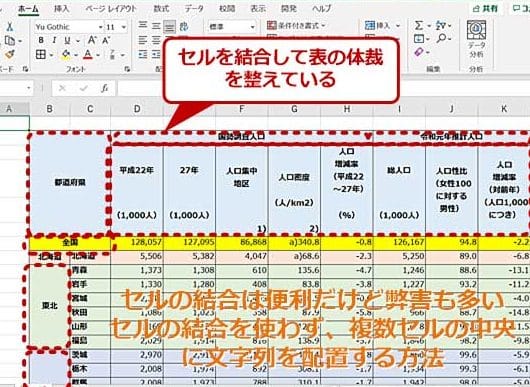This screenshot has height=387, width=530.
Task: Click the Cut scissors icon
Action: (10, 27)
